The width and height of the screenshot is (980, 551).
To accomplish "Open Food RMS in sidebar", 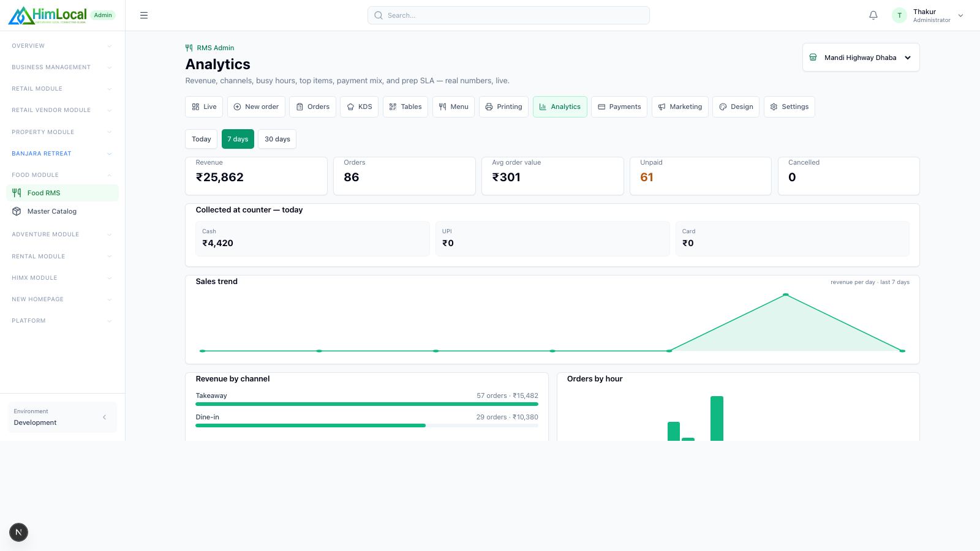I will (62, 193).
